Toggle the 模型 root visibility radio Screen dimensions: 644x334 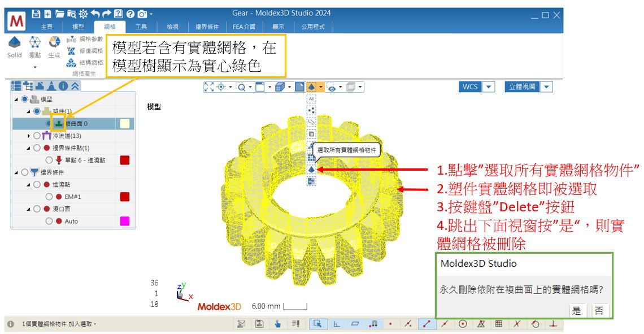(25, 99)
